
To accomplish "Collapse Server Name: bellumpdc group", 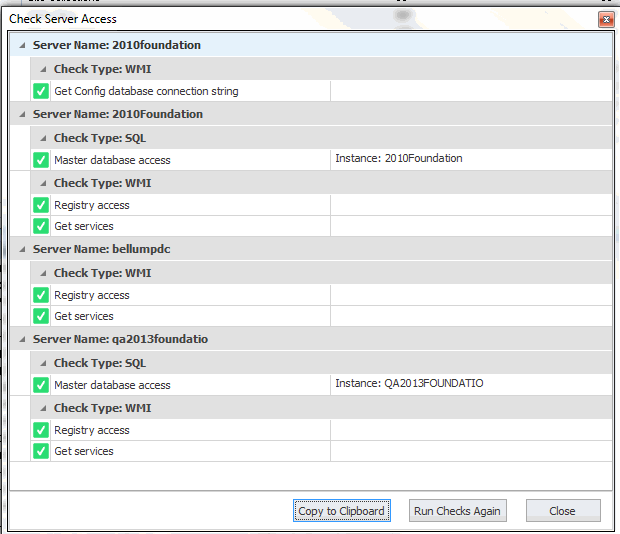I will (x=23, y=249).
